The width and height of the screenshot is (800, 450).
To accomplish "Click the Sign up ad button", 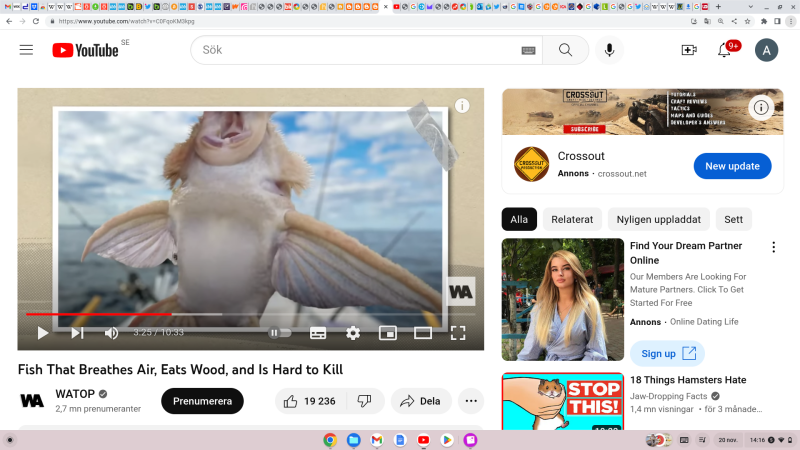I will tap(667, 354).
